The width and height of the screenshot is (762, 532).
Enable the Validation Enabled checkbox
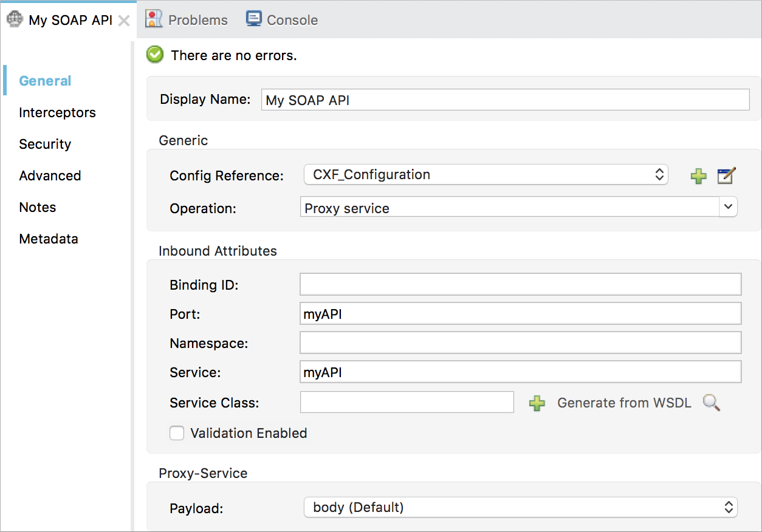coord(176,433)
